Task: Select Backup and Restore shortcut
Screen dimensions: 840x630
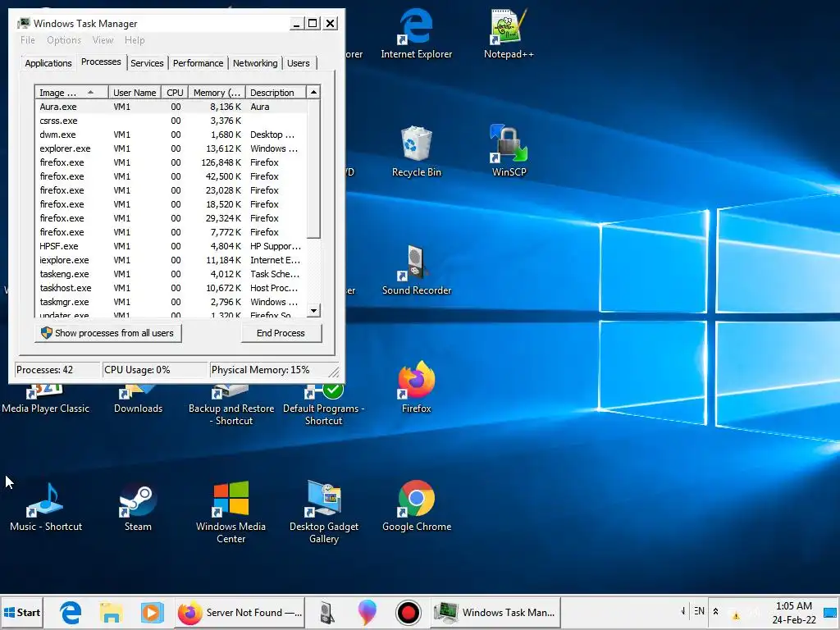Action: pyautogui.click(x=231, y=406)
